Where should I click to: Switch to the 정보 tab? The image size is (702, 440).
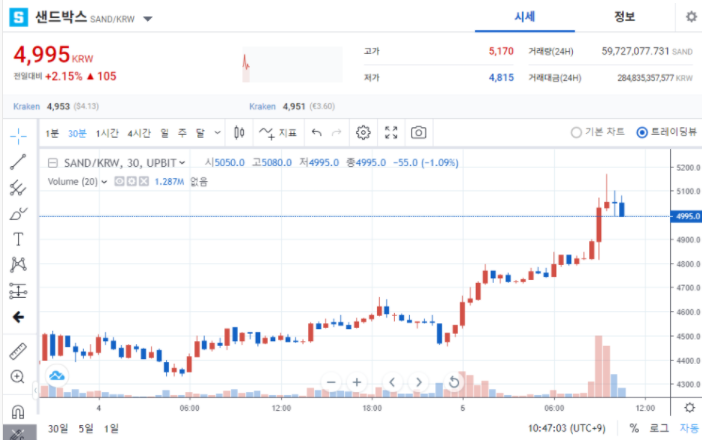[625, 17]
